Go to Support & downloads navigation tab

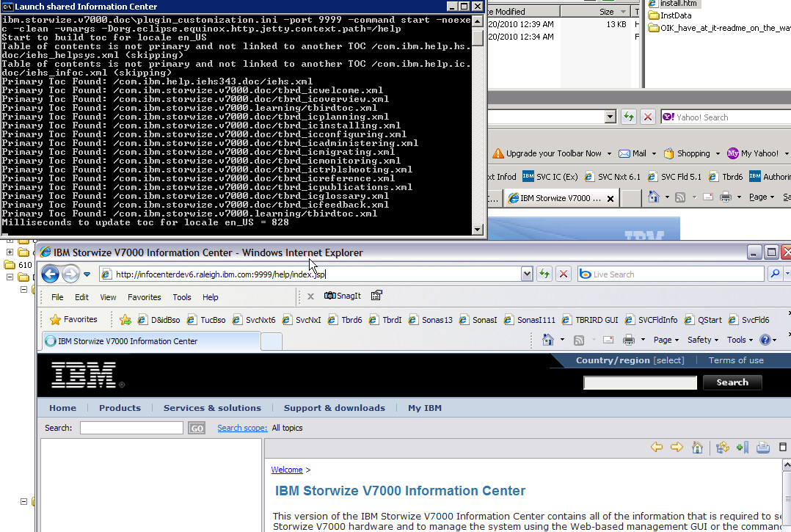tap(335, 408)
